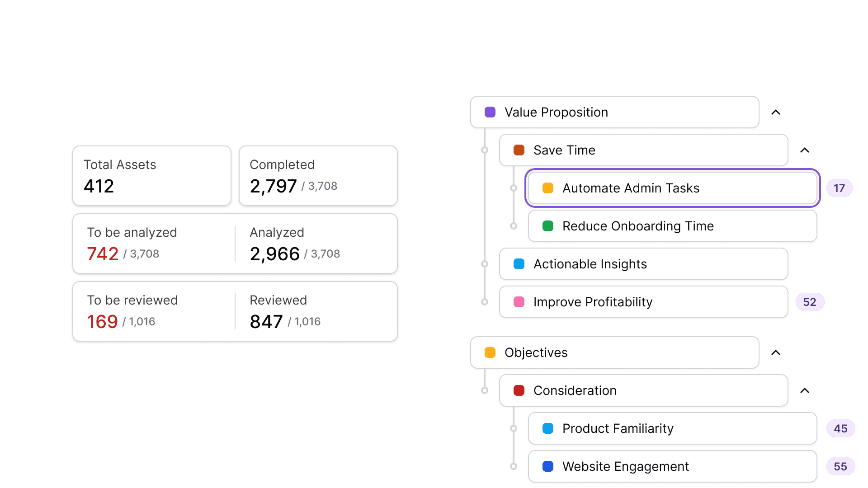Click the Total Assets stat card

click(x=151, y=176)
